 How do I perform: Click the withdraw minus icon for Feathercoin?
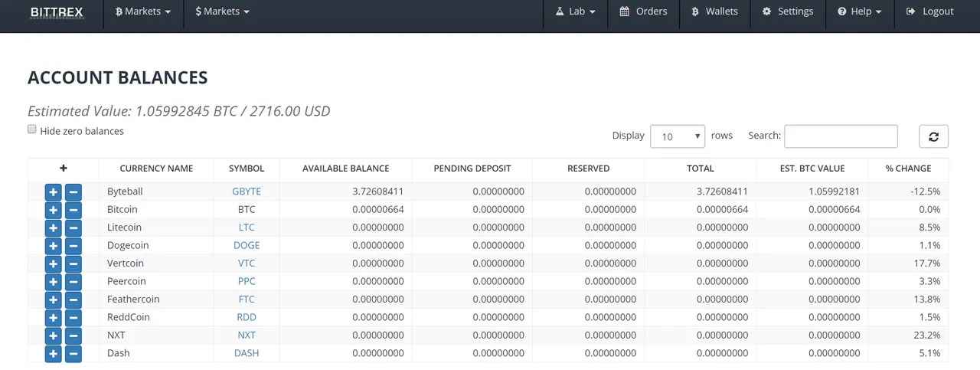[x=73, y=300]
